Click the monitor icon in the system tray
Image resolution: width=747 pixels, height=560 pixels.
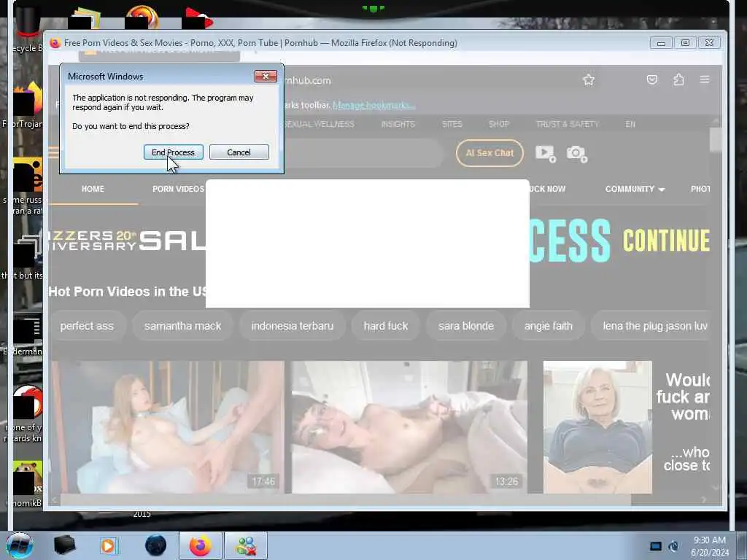(x=656, y=546)
